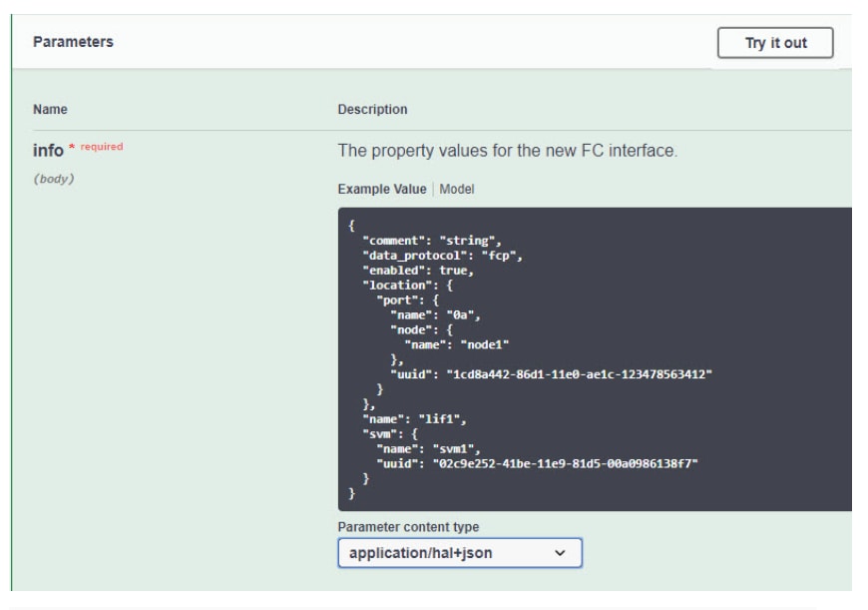Click the info parameter name
This screenshot has width=868, height=610.
pyautogui.click(x=47, y=151)
